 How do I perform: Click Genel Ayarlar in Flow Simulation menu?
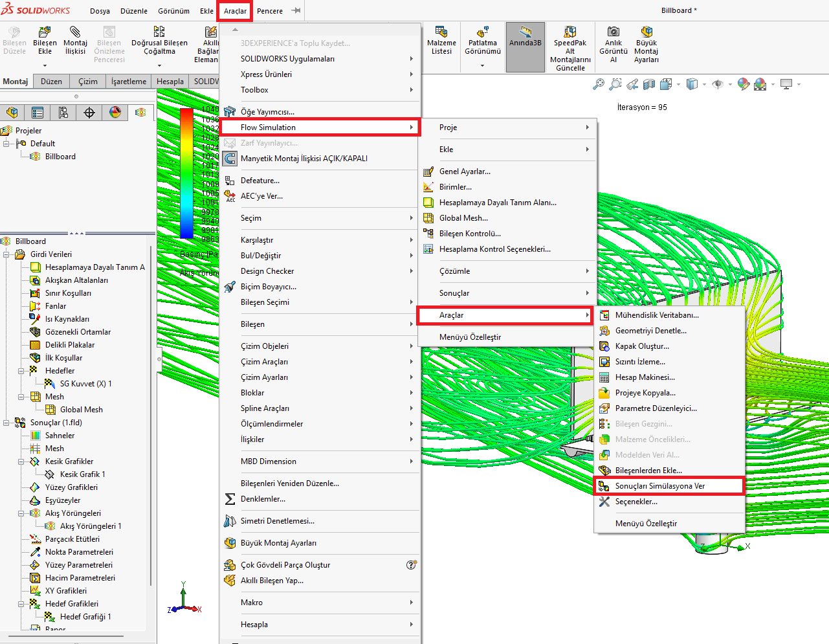pos(464,172)
